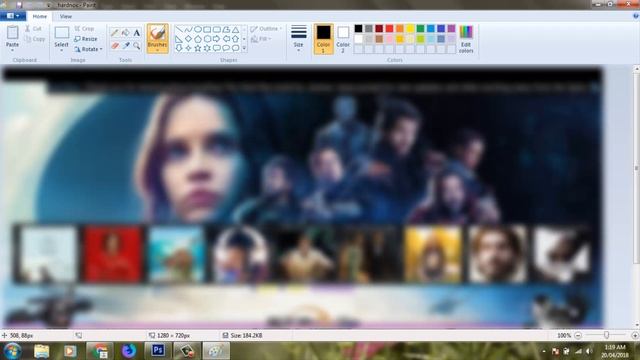This screenshot has height=360, width=640.
Task: Pick the green color swatch
Action: 420,28
